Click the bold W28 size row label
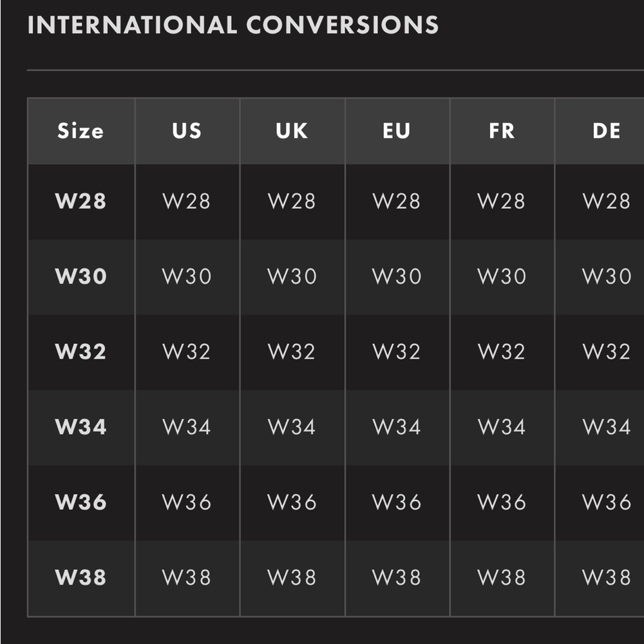Screen dimensions: 644x644 pos(81,201)
